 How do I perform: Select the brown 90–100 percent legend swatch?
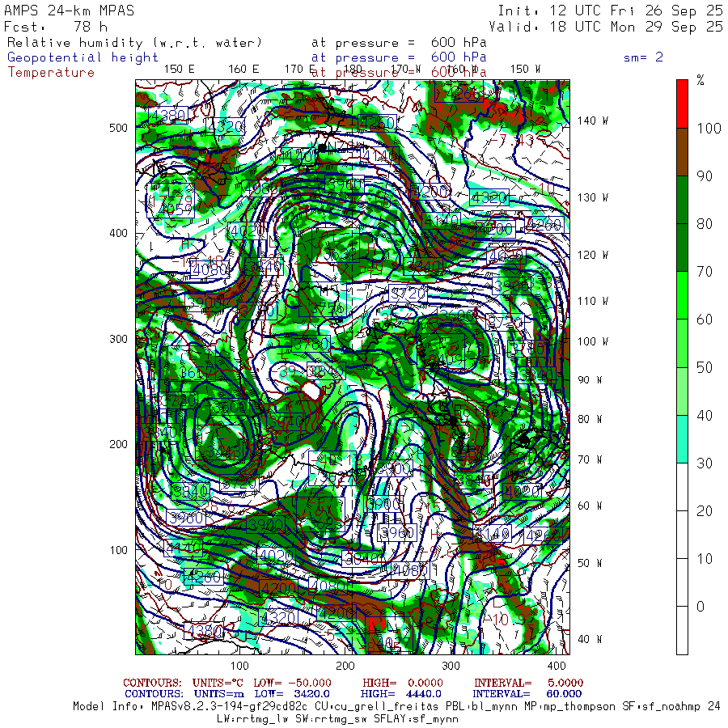point(682,152)
